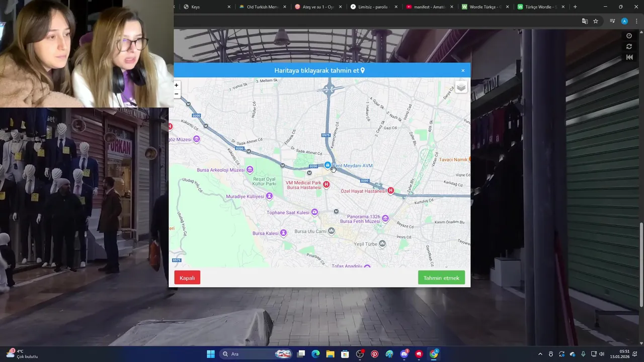Click the return to start icon
Viewport: 644px width, 362px height.
pyautogui.click(x=629, y=57)
